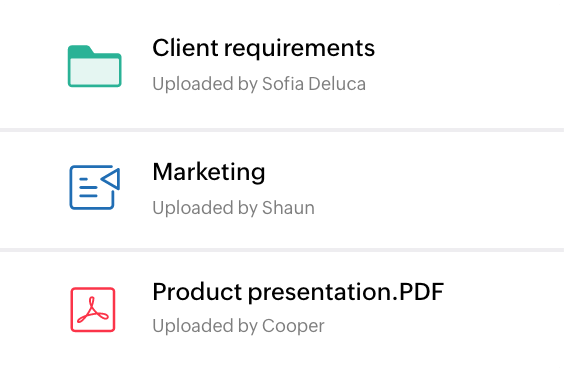
Task: Open the green Client requirements folder icon
Action: pyautogui.click(x=95, y=66)
